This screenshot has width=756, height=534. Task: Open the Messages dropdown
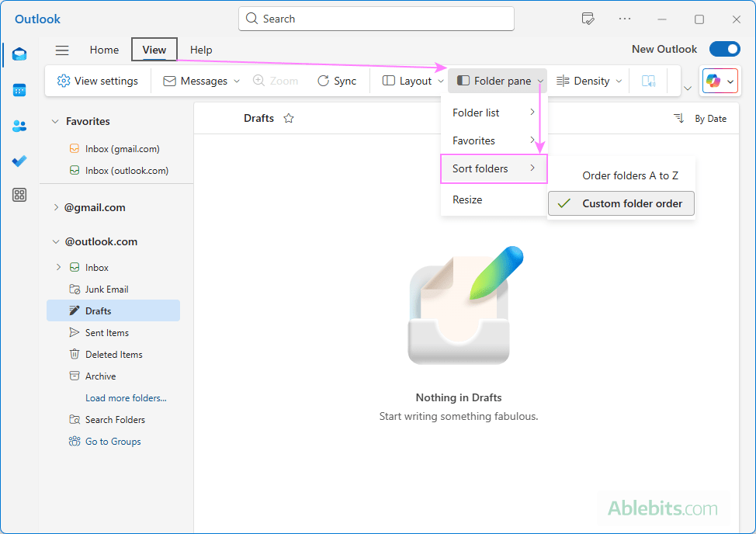click(202, 81)
